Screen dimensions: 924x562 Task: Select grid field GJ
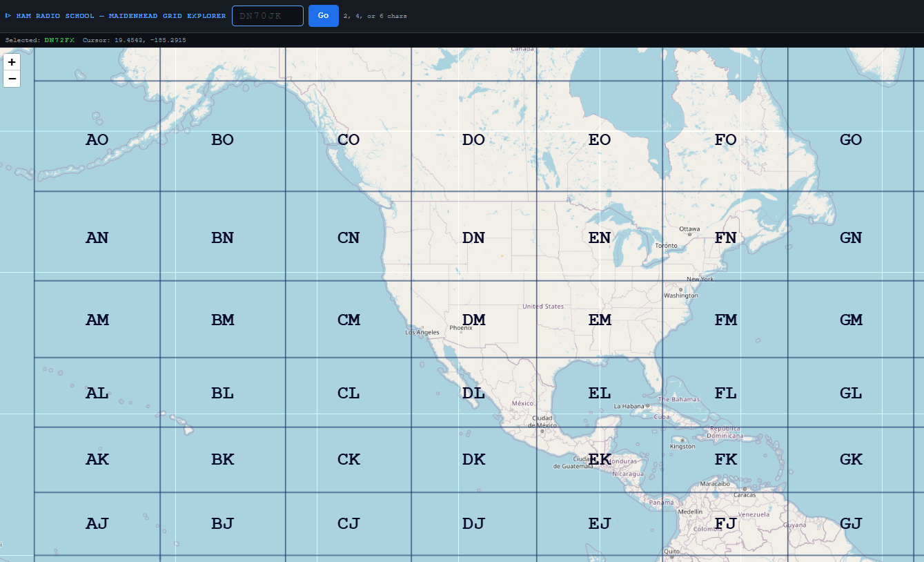[x=851, y=524]
